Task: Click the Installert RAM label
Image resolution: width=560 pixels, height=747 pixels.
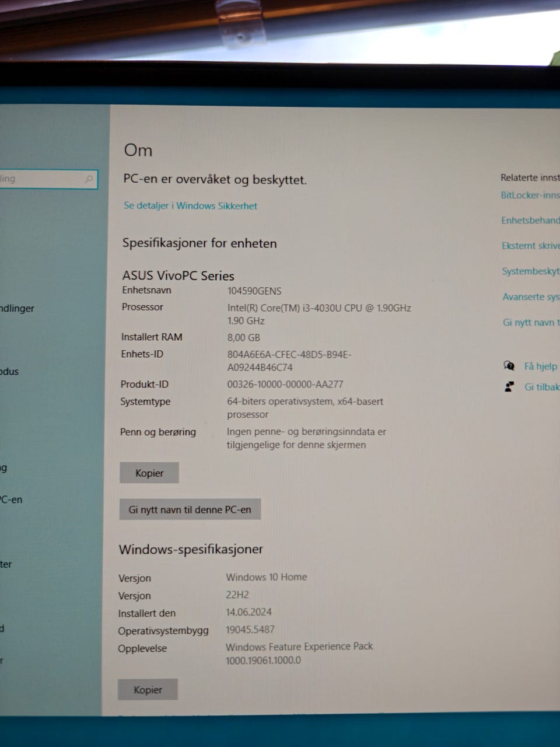Action: pos(152,337)
